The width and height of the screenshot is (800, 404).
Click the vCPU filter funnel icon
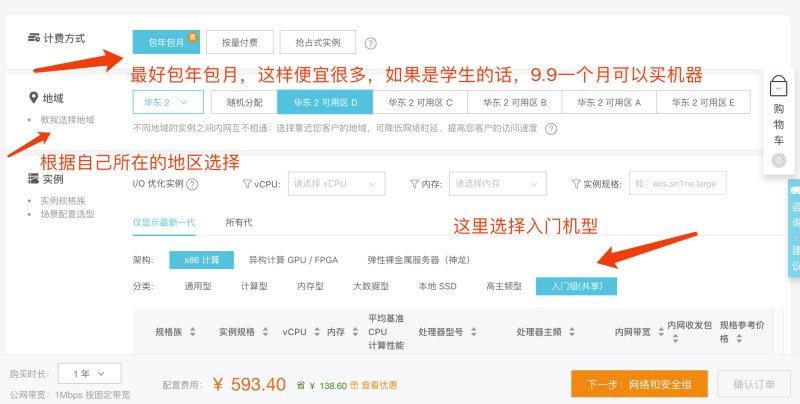(247, 184)
